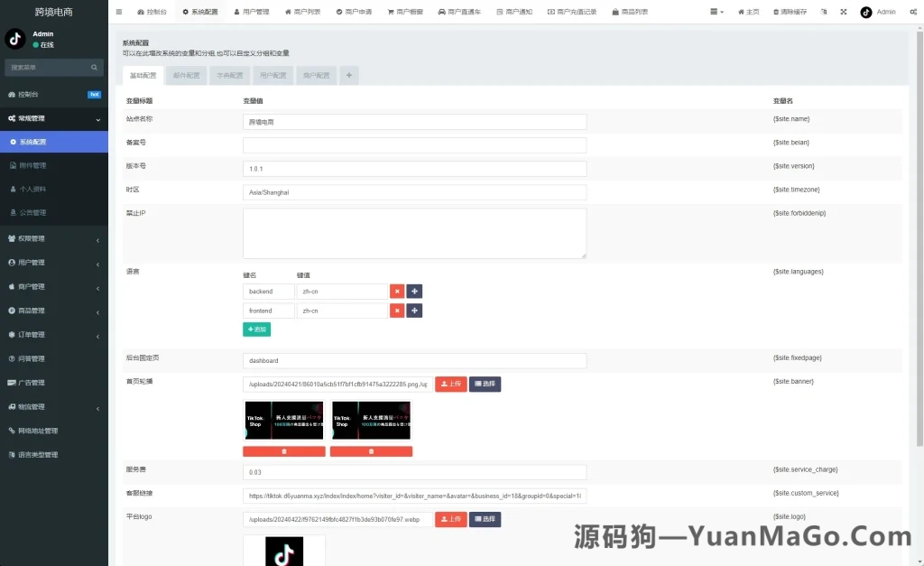The image size is (924, 566).
Task: Add a new language row using the blue + icon
Action: [414, 291]
